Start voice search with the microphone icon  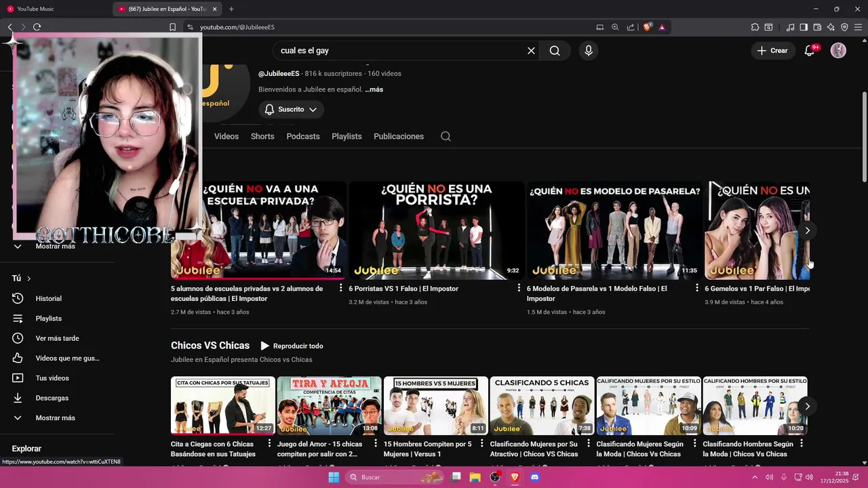(588, 51)
